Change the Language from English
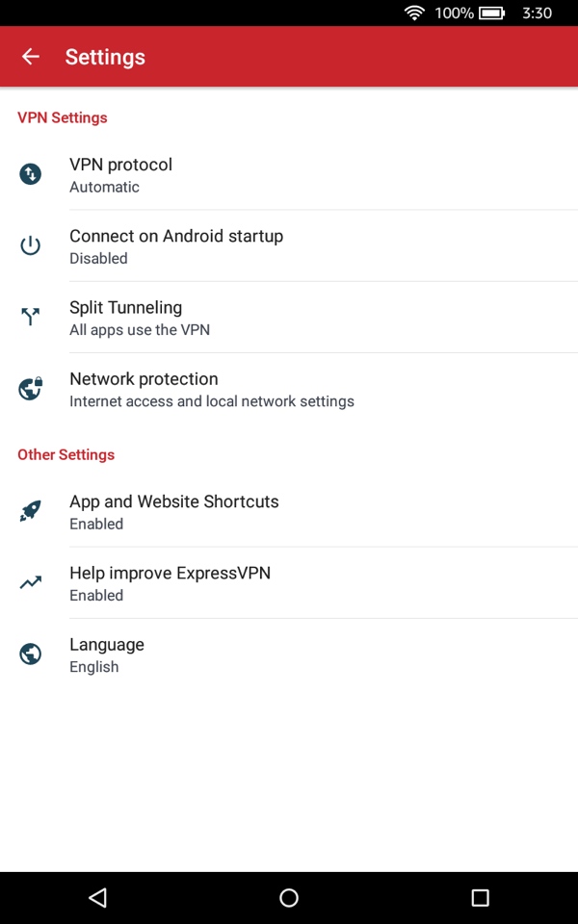This screenshot has width=578, height=924. pyautogui.click(x=289, y=654)
